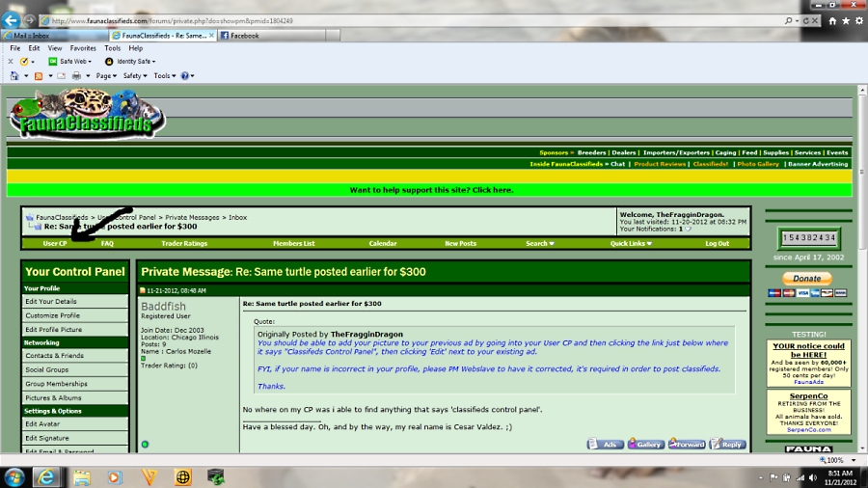
Task: Open Windows Media Player from the taskbar
Action: pyautogui.click(x=115, y=477)
